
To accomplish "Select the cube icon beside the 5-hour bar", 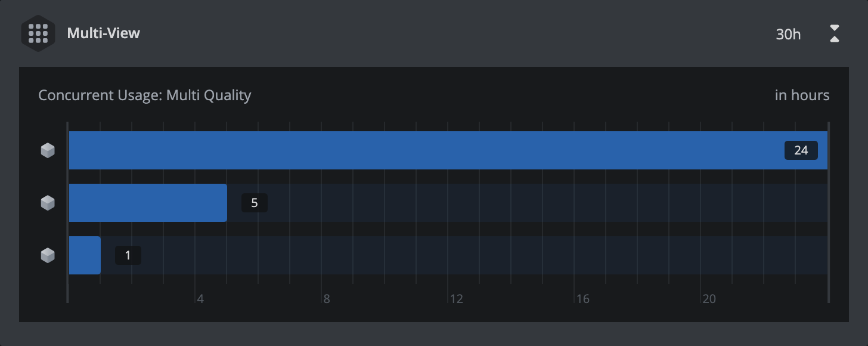I will point(46,203).
